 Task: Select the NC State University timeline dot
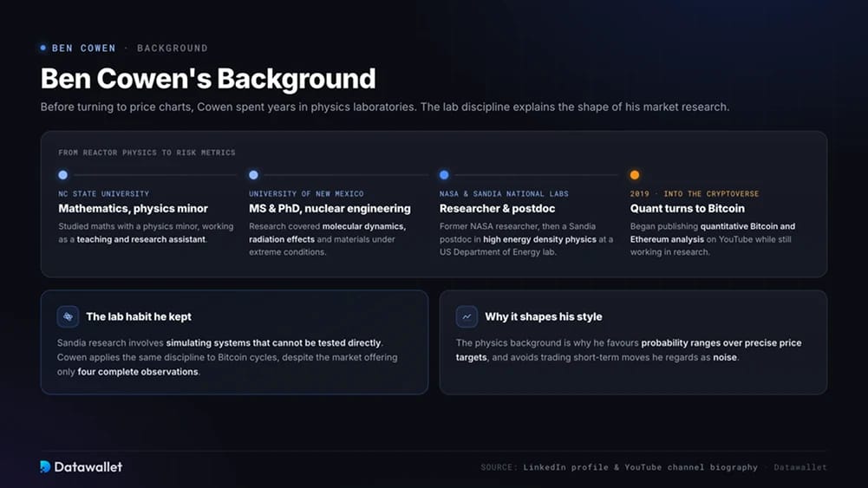[x=63, y=175]
